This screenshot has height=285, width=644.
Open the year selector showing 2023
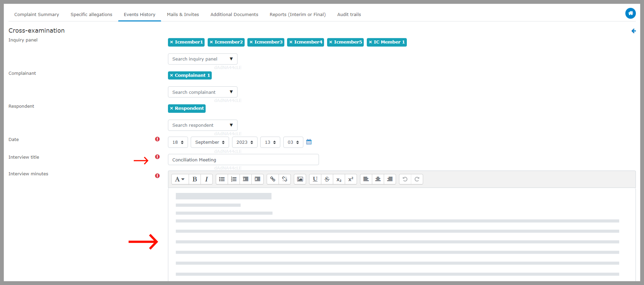[245, 142]
